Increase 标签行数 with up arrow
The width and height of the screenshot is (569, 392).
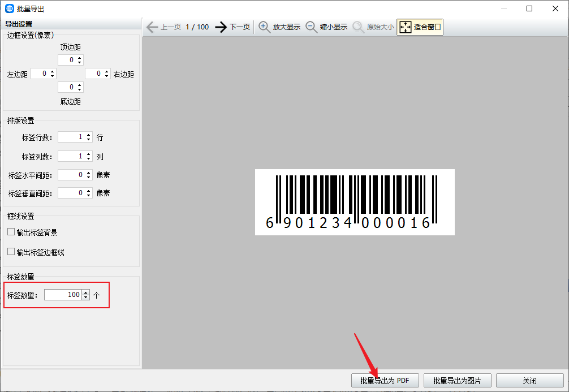coord(89,135)
